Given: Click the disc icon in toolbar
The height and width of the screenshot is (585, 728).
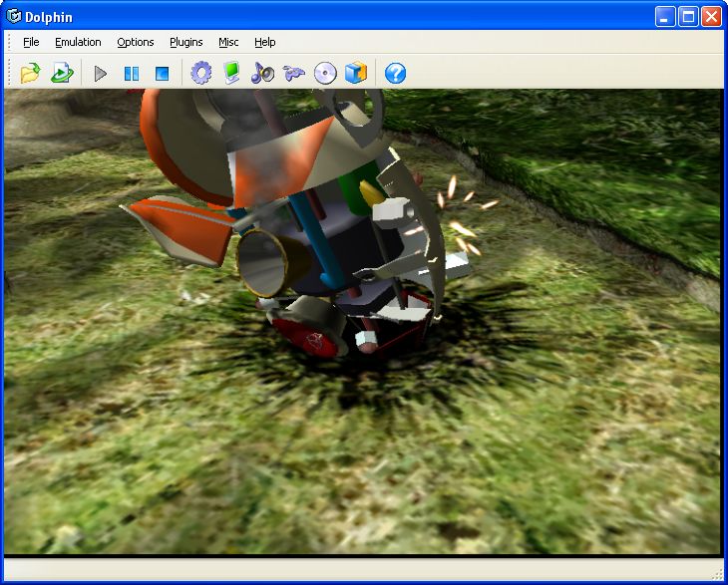Looking at the screenshot, I should [325, 74].
